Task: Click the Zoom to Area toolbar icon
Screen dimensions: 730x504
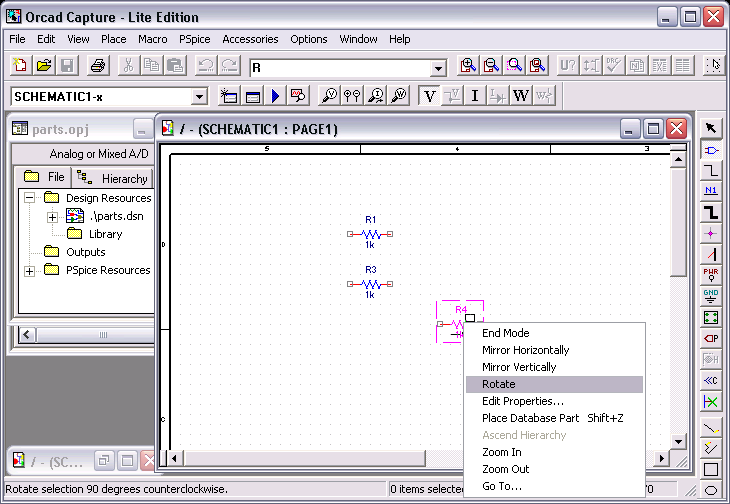Action: point(514,66)
